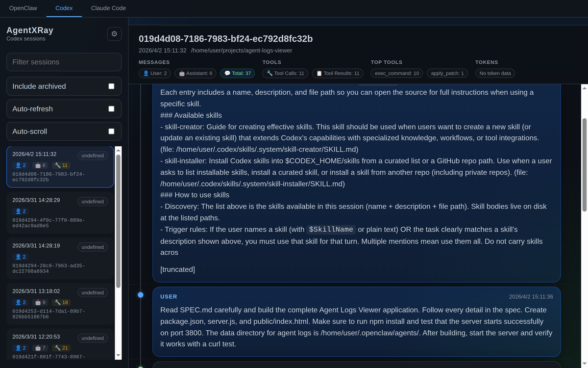This screenshot has height=368, width=588.
Task: Click the $SkillName inline code snippet
Action: [x=331, y=230]
